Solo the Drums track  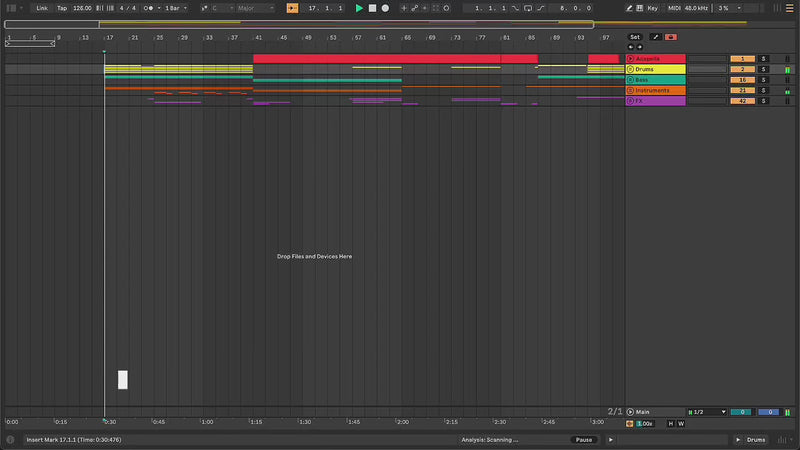coord(763,69)
